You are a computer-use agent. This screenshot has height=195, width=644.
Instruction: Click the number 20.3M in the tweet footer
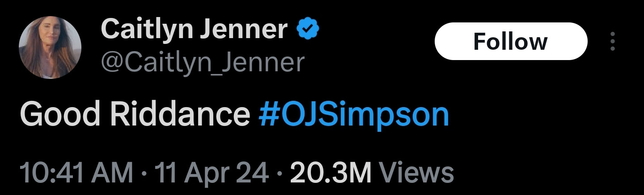click(330, 173)
